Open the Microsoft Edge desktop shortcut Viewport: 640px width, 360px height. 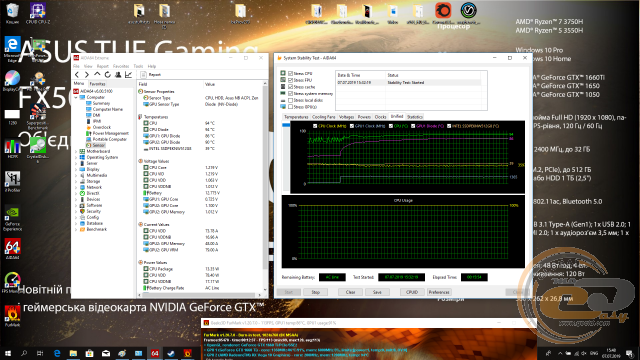coord(12,49)
